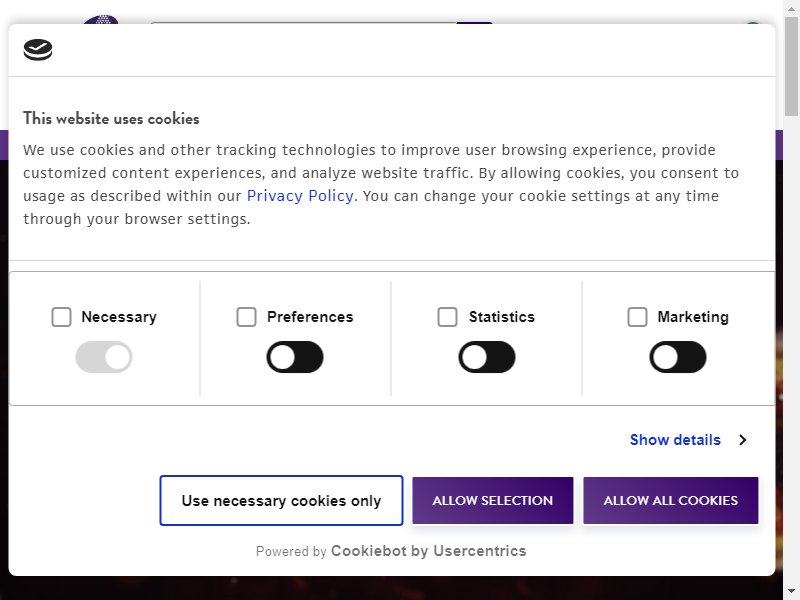The image size is (800, 600).
Task: Click the vertical scrollbar thumb
Action: 791,64
